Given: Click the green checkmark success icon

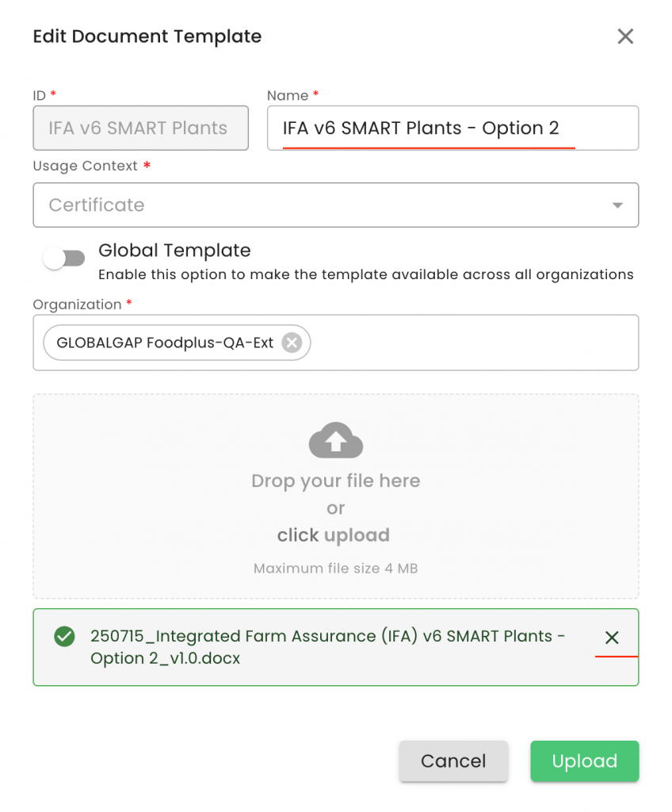Looking at the screenshot, I should tap(64, 637).
